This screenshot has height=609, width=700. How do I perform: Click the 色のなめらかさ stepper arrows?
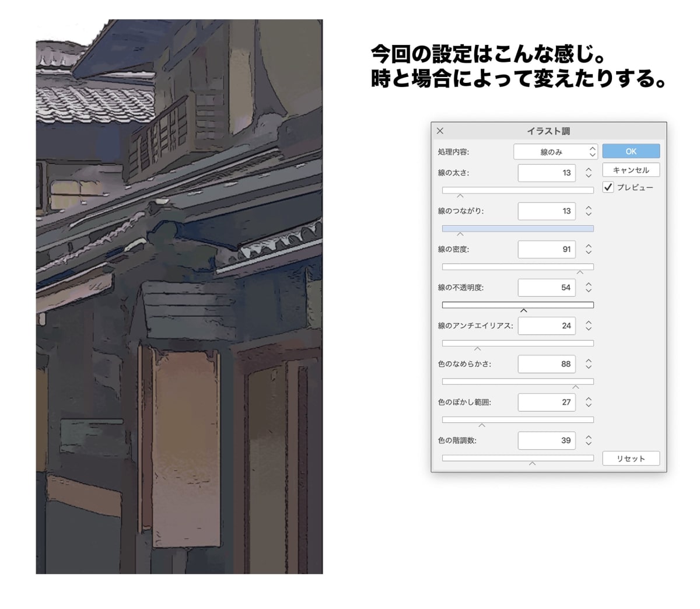pyautogui.click(x=589, y=364)
